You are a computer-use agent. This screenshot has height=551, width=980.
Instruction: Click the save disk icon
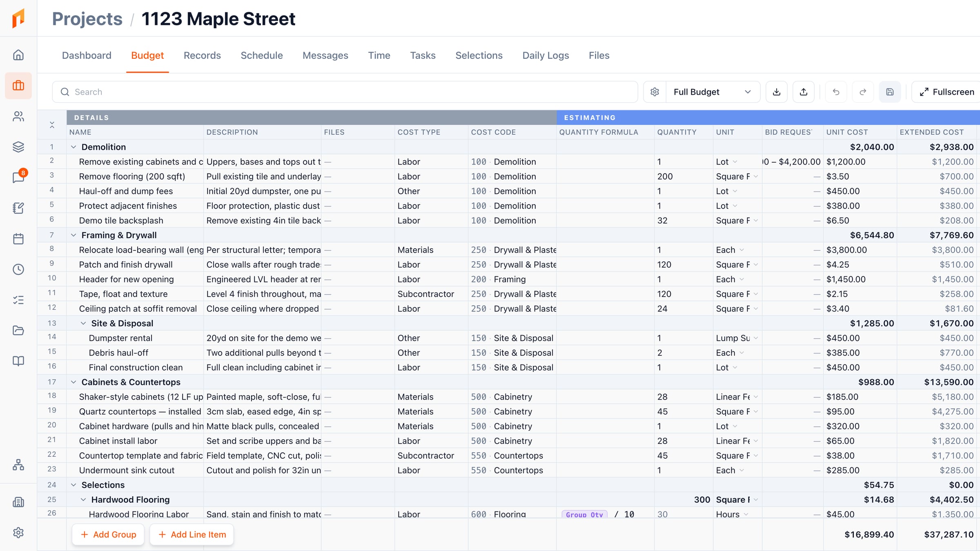pos(890,92)
